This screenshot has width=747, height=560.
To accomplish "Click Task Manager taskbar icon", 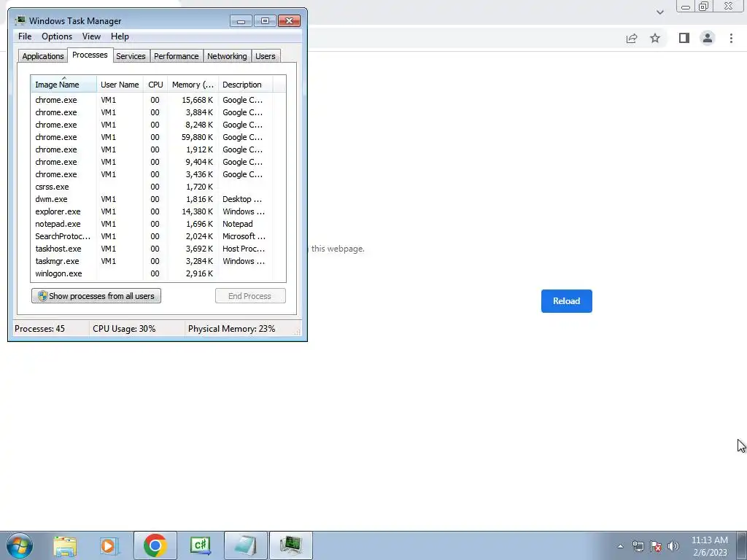I will 291,545.
